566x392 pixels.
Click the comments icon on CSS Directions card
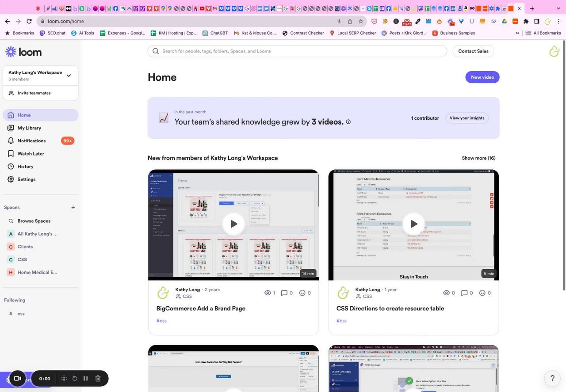click(464, 293)
